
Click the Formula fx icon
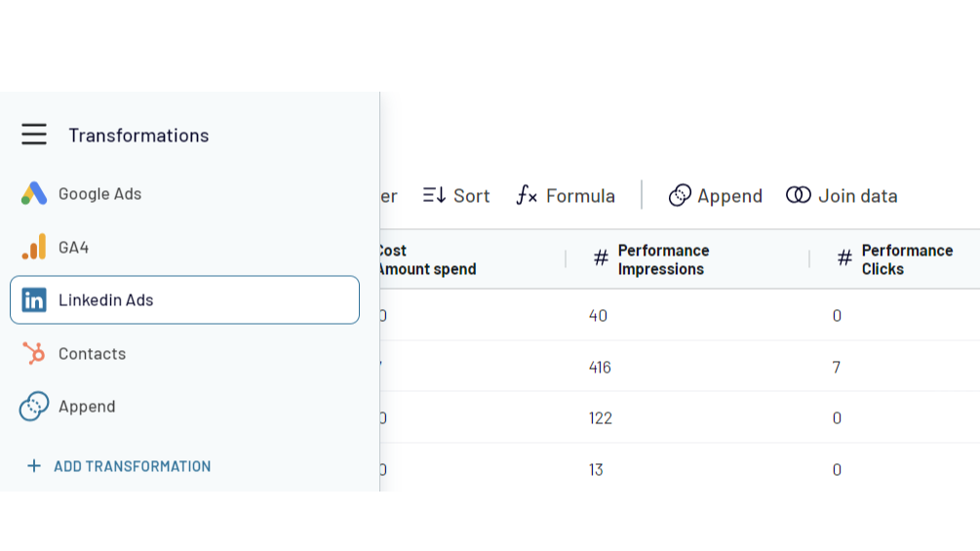[527, 196]
